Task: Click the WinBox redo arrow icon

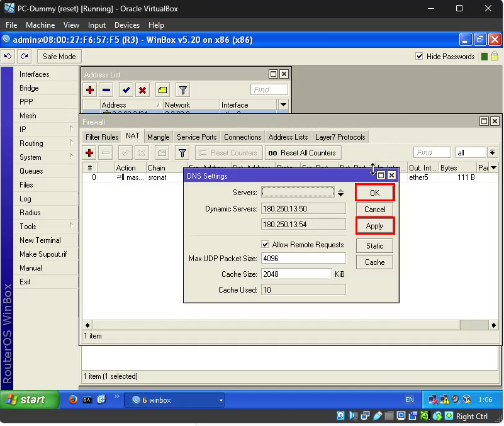Action: tap(25, 57)
